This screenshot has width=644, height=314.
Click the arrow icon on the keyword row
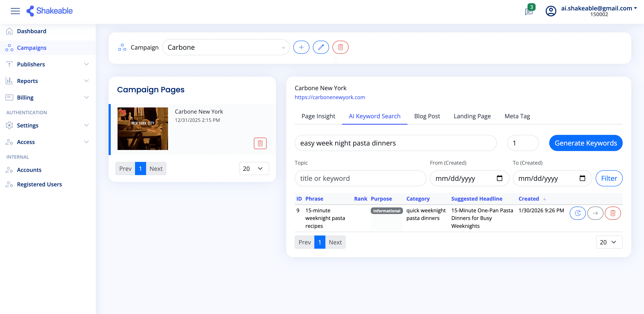595,213
